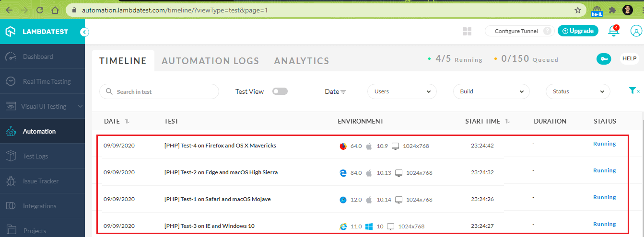The width and height of the screenshot is (644, 237).
Task: Reload the page with the refresh icon
Action: point(40,10)
